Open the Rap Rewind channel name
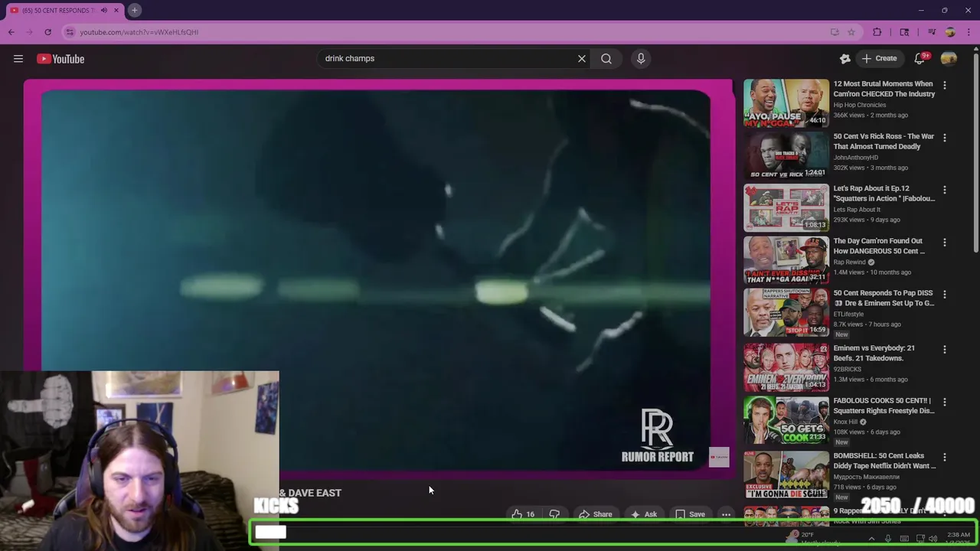This screenshot has width=980, height=551. pyautogui.click(x=849, y=262)
